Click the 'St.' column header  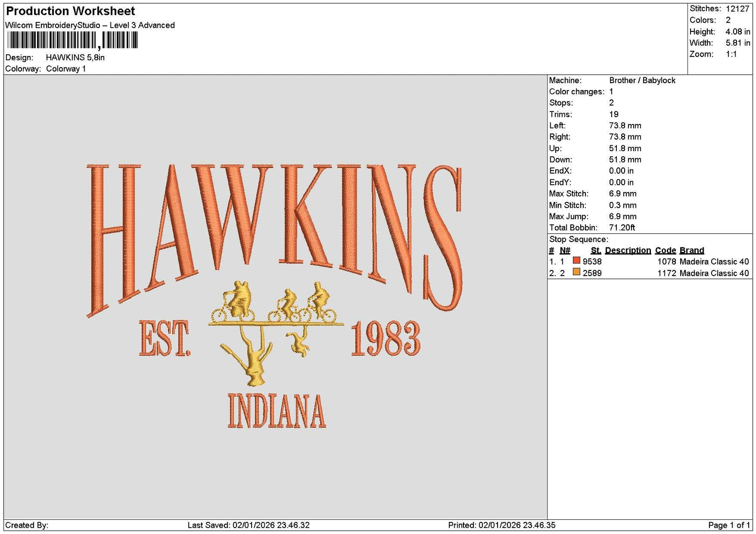point(596,251)
